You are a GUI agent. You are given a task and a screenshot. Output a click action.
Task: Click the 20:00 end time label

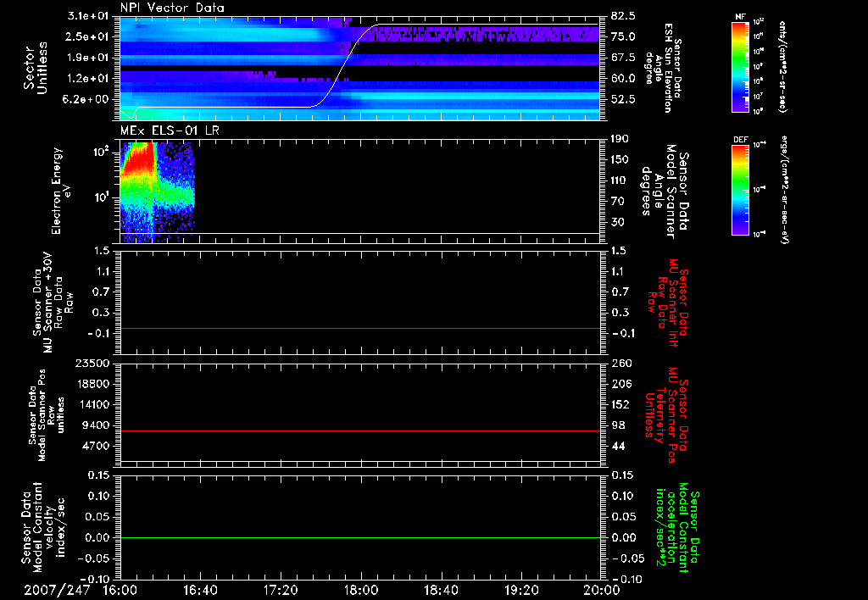[x=601, y=590]
